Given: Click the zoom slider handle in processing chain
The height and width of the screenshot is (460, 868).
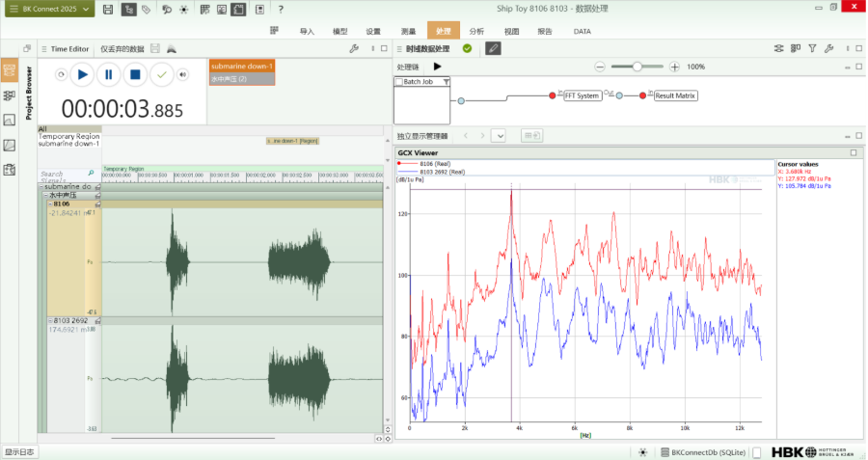Looking at the screenshot, I should point(636,67).
